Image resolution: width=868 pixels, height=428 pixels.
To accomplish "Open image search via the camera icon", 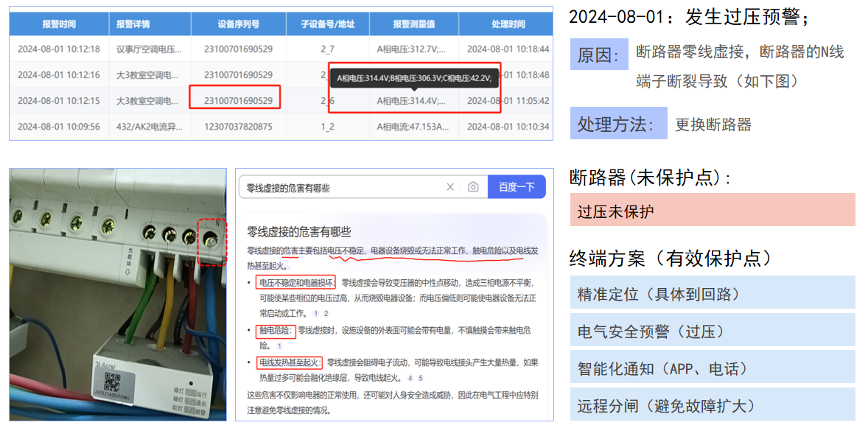I will pyautogui.click(x=473, y=187).
